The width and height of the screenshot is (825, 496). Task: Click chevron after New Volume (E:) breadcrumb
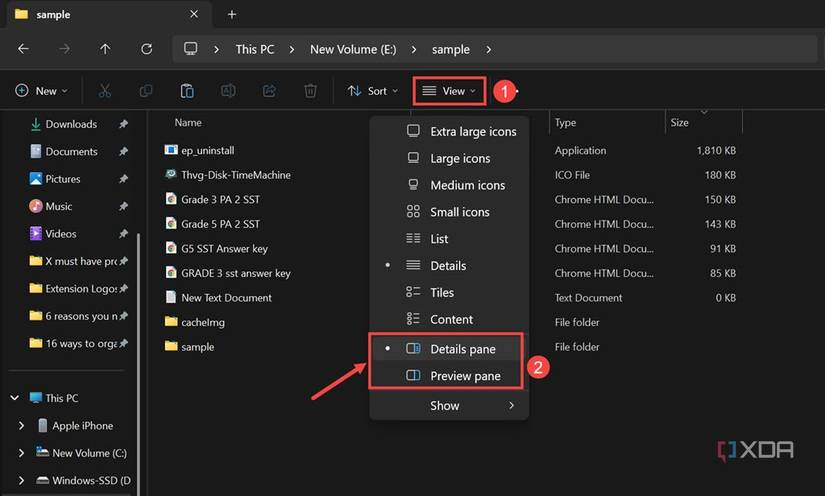414,49
